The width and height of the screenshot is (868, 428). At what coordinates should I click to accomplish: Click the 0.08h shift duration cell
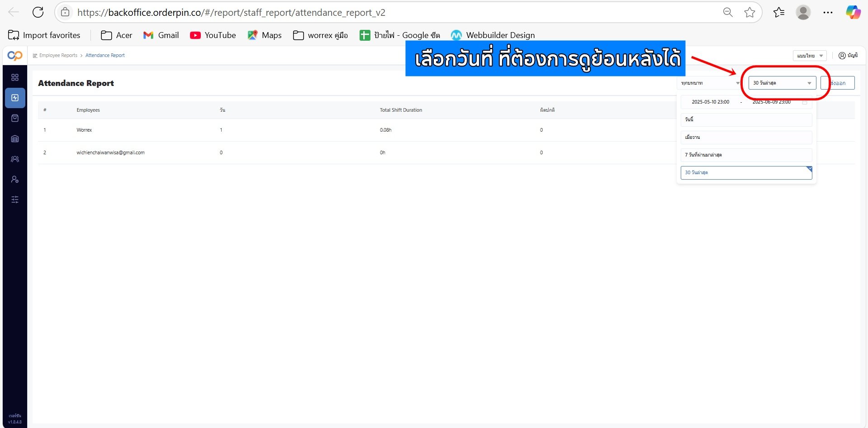[385, 130]
